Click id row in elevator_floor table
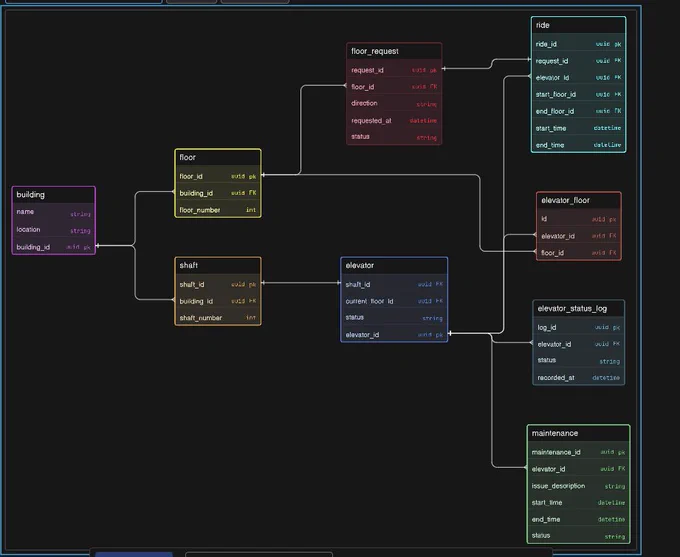The height and width of the screenshot is (557, 680). [579, 219]
